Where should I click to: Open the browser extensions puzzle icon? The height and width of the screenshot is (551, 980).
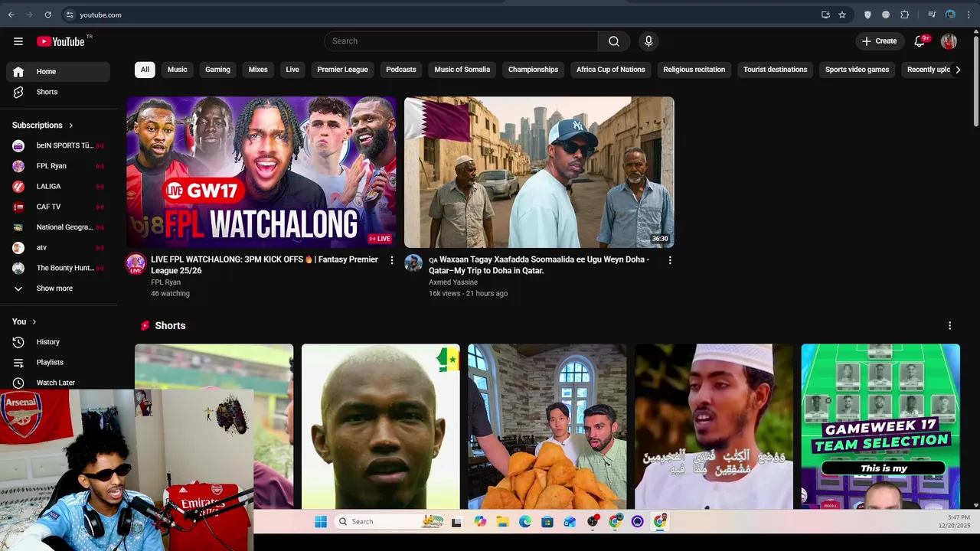tap(905, 15)
